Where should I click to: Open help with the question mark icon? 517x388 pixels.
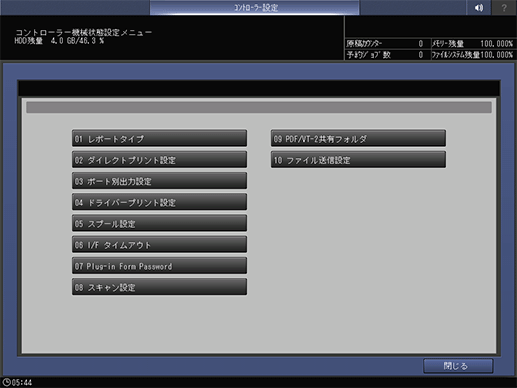click(x=504, y=7)
